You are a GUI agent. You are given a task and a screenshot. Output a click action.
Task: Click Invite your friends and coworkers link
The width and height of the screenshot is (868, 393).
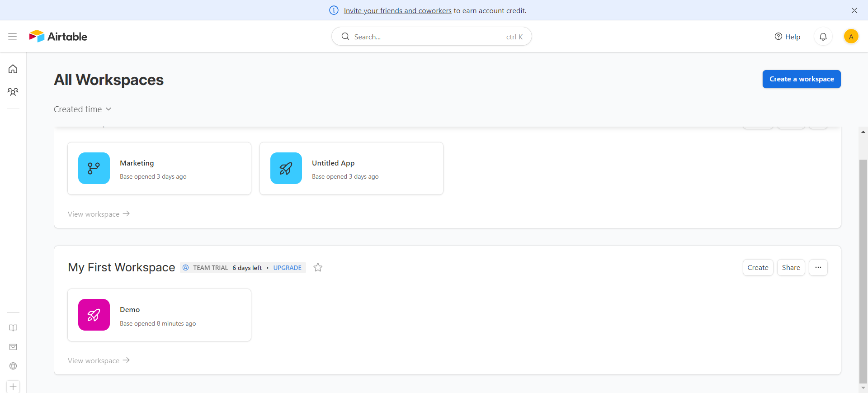(x=398, y=11)
